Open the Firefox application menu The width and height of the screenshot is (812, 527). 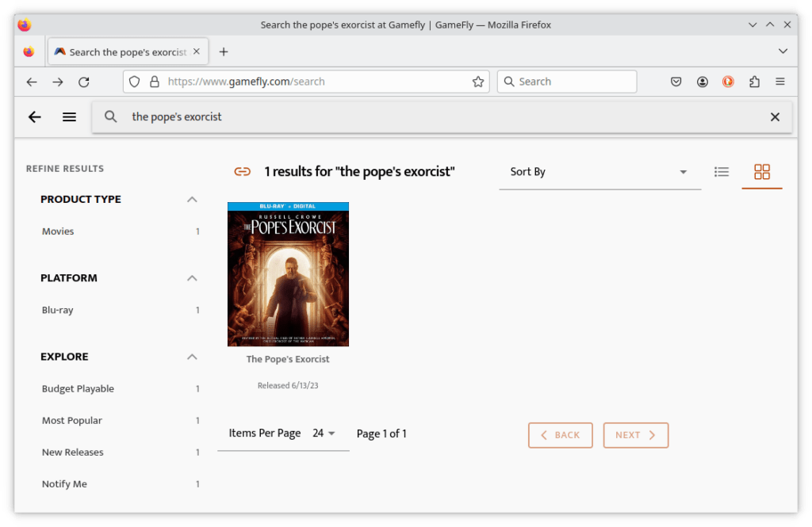coord(780,82)
